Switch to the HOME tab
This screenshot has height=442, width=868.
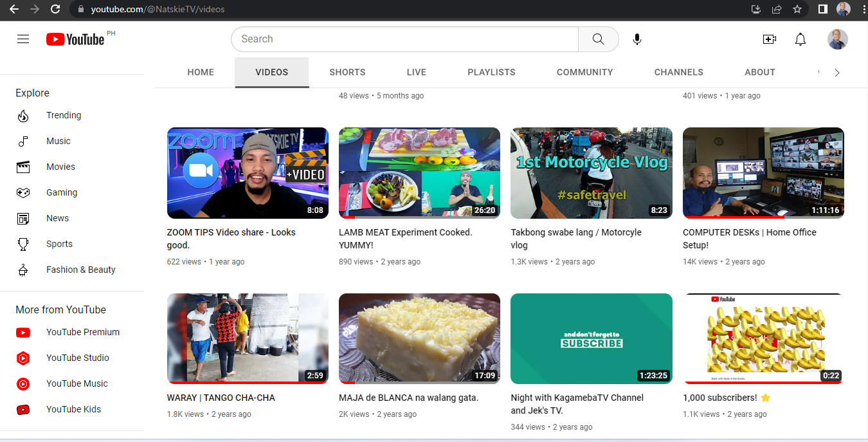(x=201, y=73)
